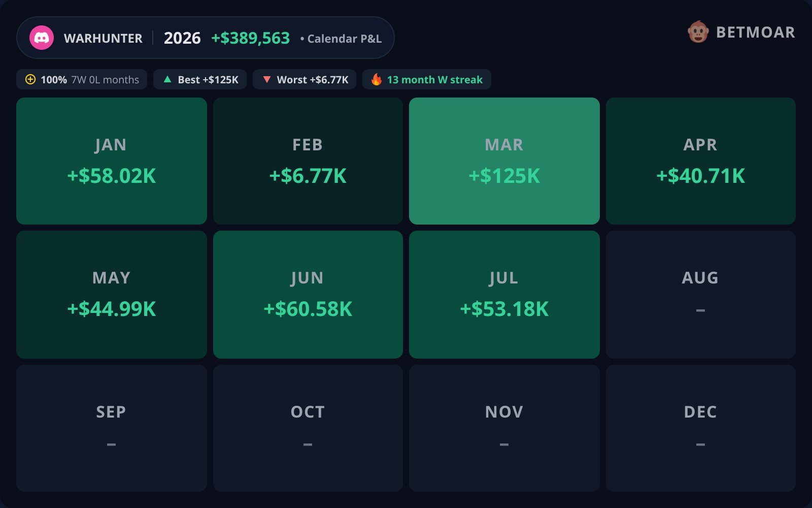Click the empty DEC month tile
Image resolution: width=812 pixels, height=508 pixels.
(701, 428)
